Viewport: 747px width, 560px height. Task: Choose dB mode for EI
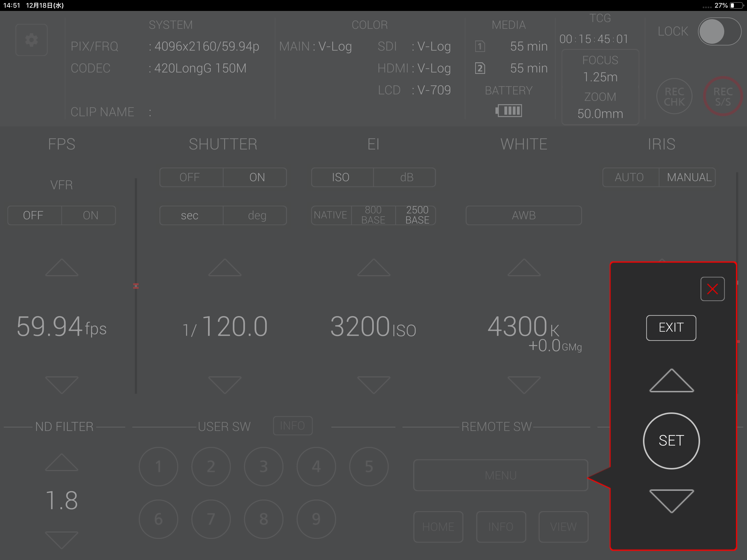pyautogui.click(x=405, y=177)
